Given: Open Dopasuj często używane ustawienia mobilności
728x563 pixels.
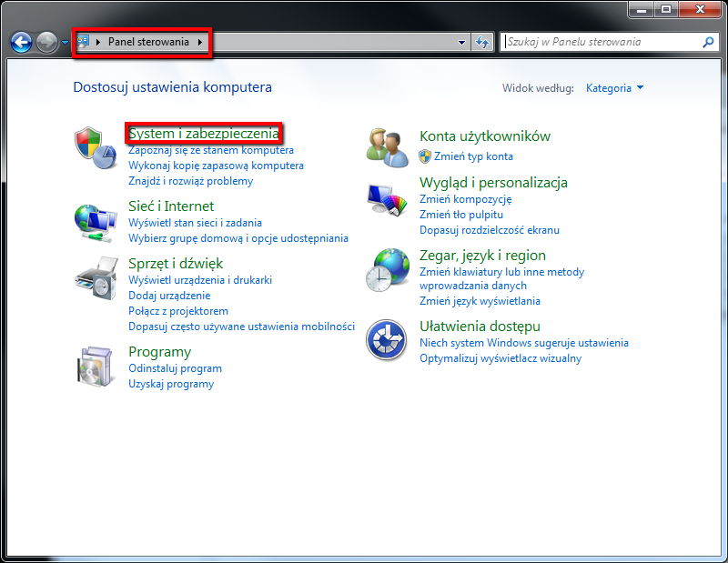Looking at the screenshot, I should (241, 327).
